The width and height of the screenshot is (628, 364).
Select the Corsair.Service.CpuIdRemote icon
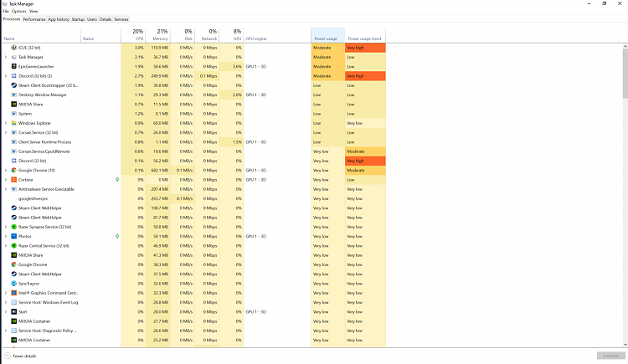coord(13,151)
